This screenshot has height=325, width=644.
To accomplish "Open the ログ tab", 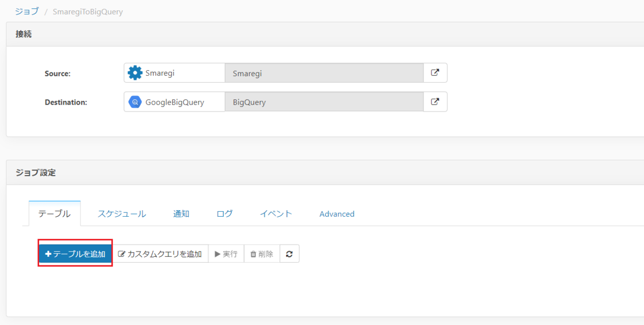I will (x=225, y=213).
